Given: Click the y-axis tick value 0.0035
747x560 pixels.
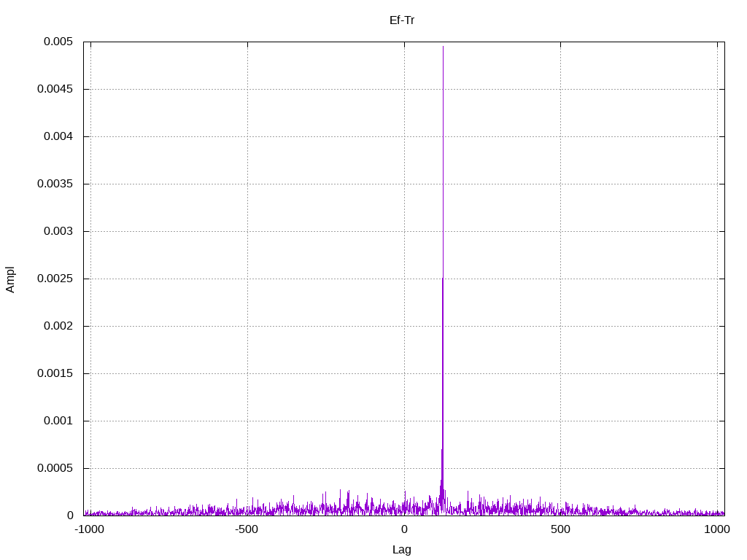Looking at the screenshot, I should point(55,183).
